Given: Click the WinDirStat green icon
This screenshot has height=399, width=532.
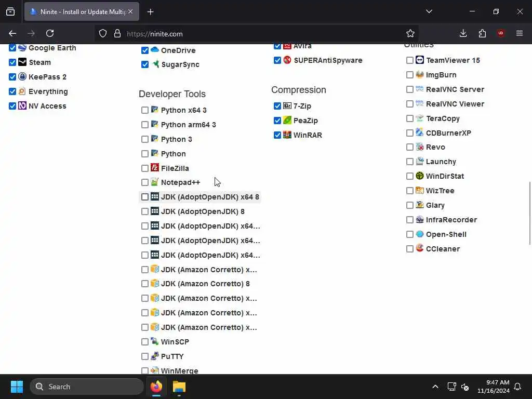Looking at the screenshot, I should click(420, 176).
